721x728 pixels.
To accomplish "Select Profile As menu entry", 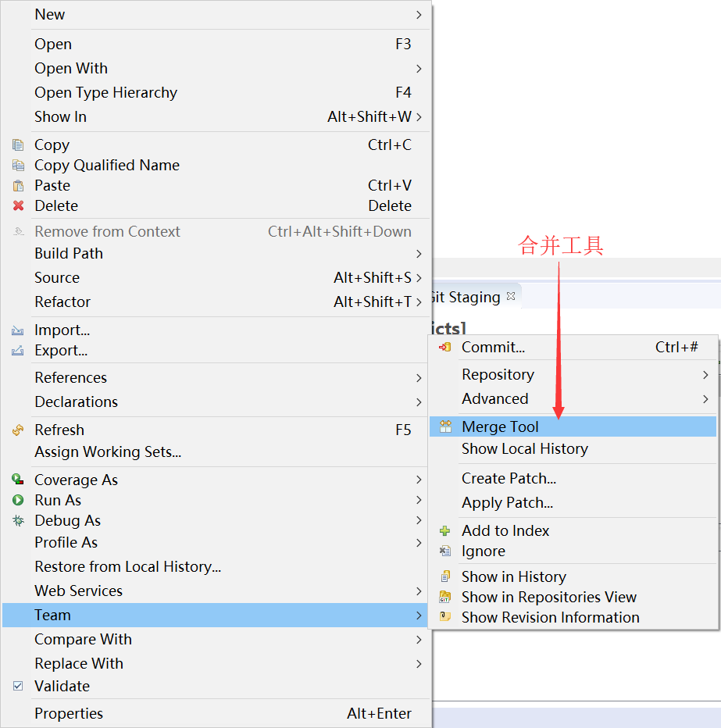I will [215, 542].
